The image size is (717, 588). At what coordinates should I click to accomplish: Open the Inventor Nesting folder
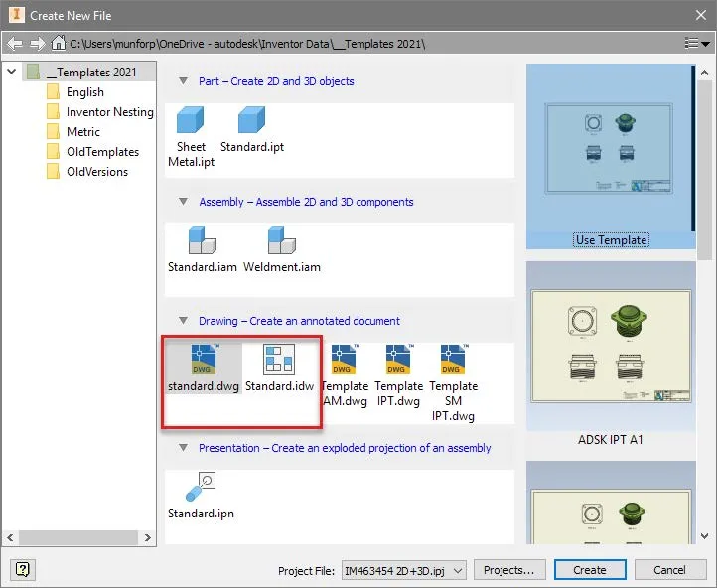coord(109,112)
